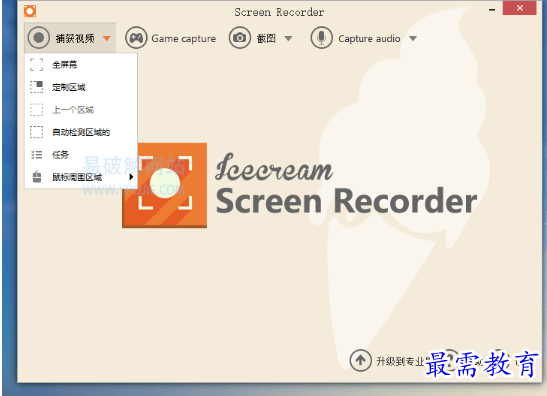Collapse the orange 捕获视频 dropdown arrow
This screenshot has height=396, width=547.
tap(107, 38)
